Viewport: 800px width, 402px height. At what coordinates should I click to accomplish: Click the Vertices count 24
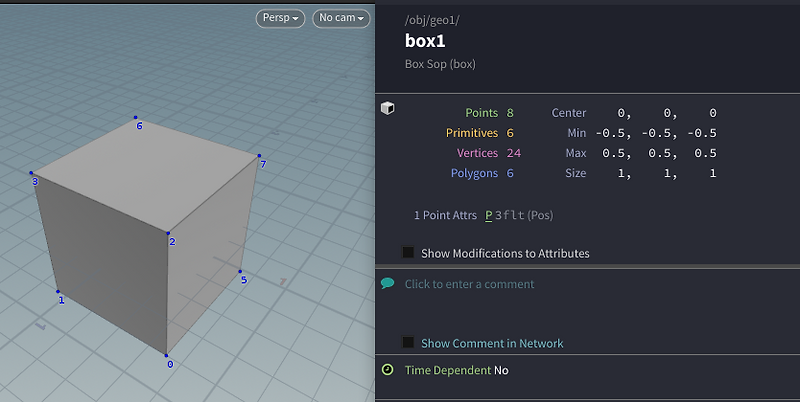[x=514, y=153]
